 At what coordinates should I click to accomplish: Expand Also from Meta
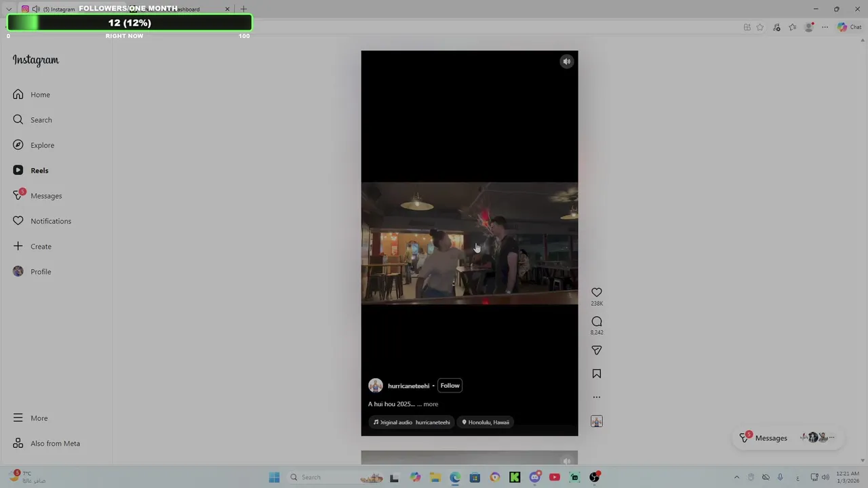pyautogui.click(x=46, y=443)
